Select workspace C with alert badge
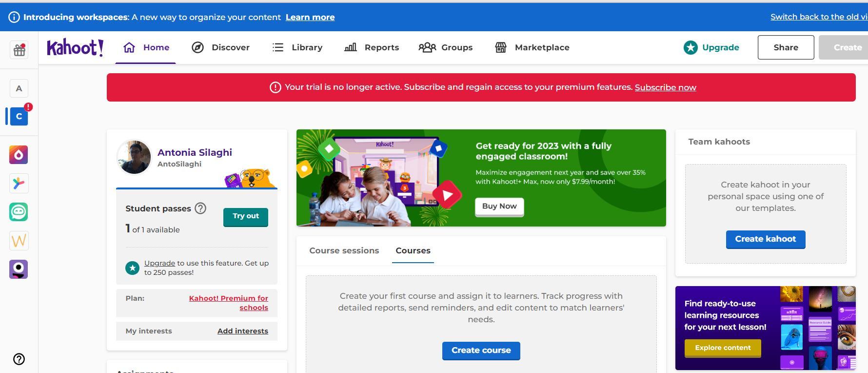This screenshot has height=373, width=868. [19, 116]
